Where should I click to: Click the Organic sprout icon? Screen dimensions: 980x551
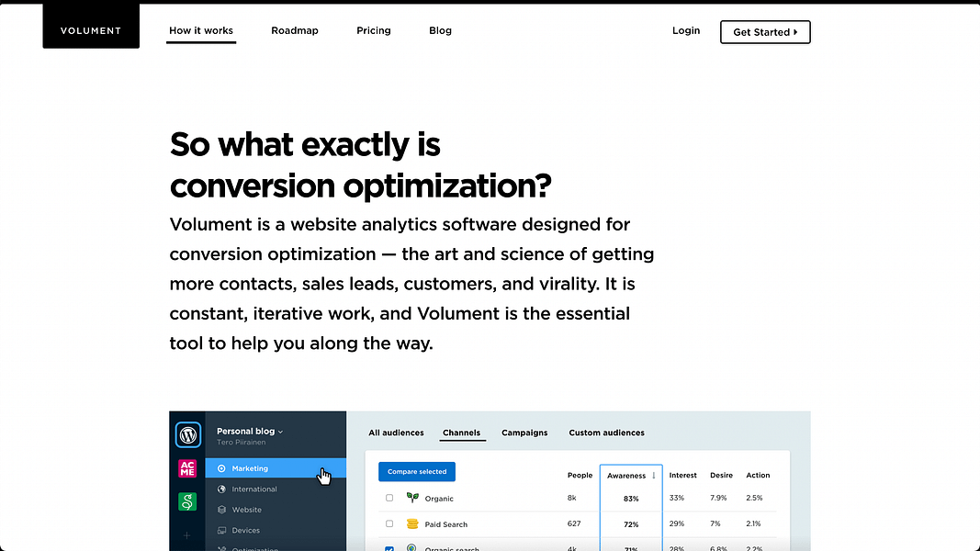[412, 497]
